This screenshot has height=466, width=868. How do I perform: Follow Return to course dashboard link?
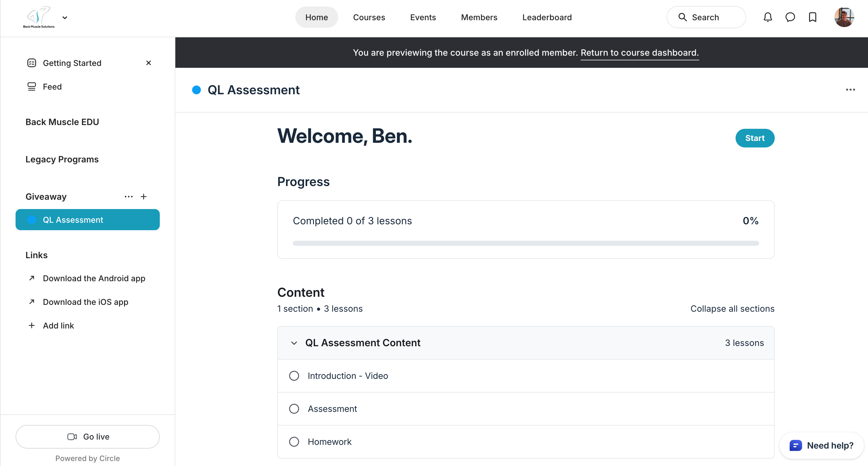[x=639, y=53]
